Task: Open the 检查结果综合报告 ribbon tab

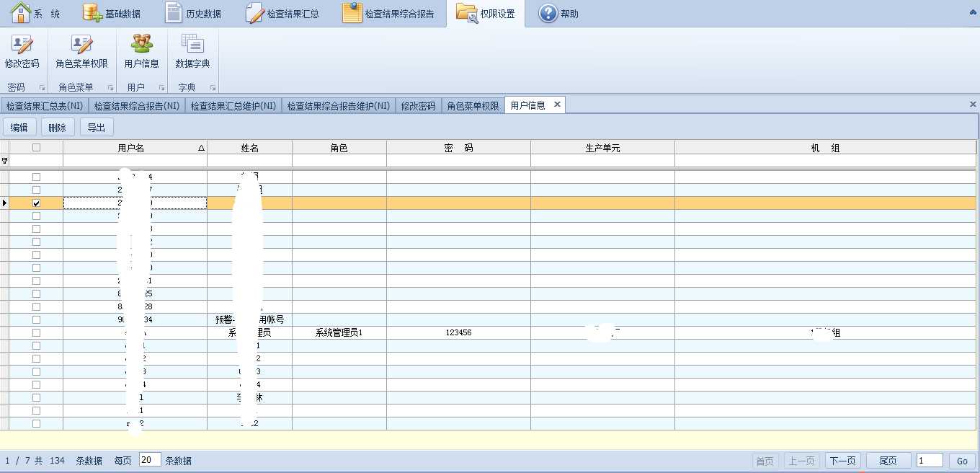Action: (x=389, y=13)
